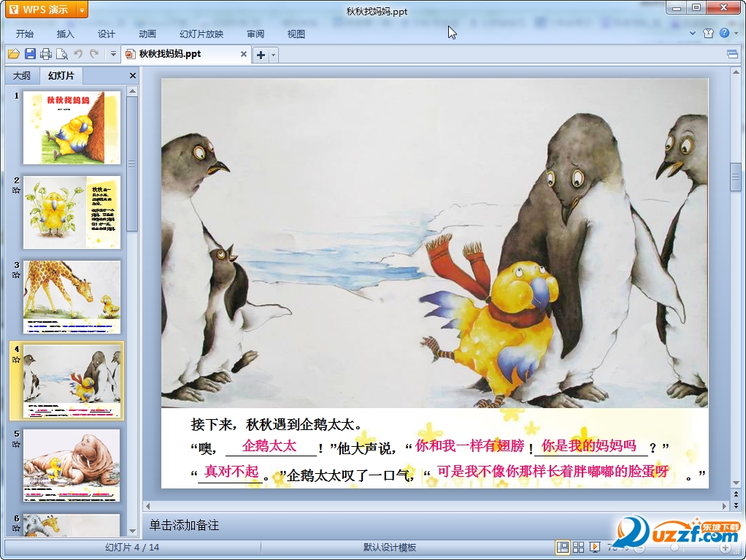The image size is (746, 560).
Task: Click animation star icon beside slide 2
Action: 16,191
